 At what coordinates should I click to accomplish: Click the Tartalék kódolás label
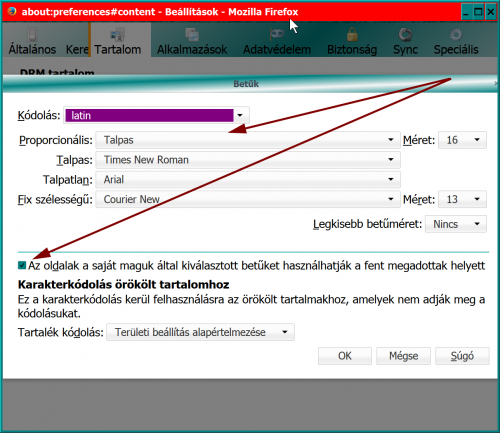61,332
